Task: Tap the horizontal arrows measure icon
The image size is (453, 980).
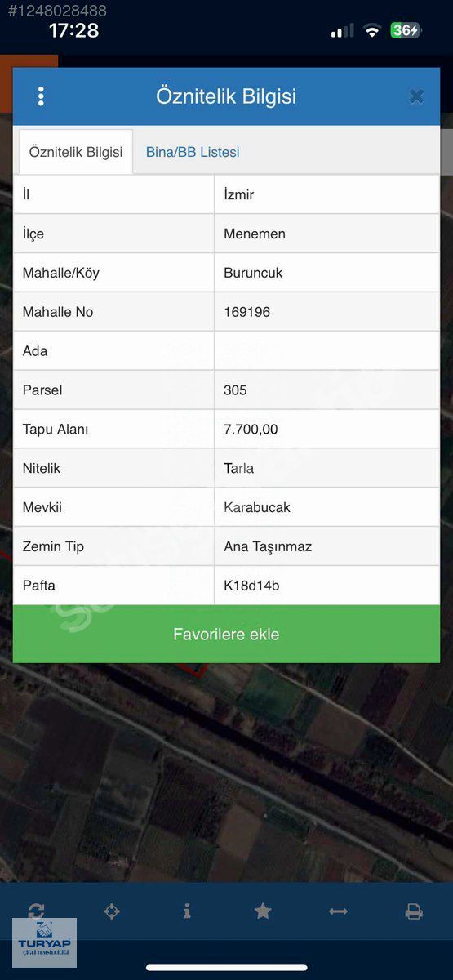Action: [x=338, y=911]
